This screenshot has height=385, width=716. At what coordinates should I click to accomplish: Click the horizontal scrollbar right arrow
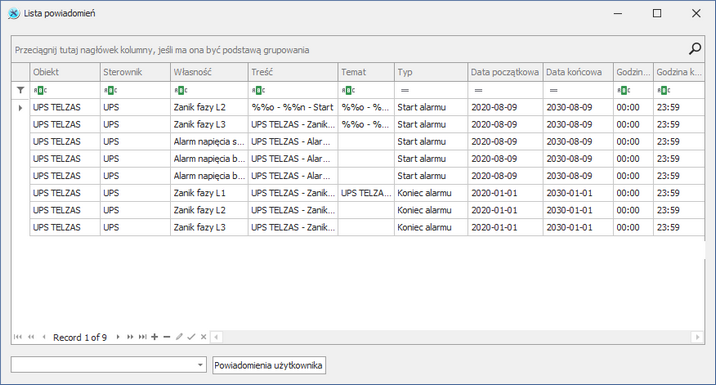[697, 337]
